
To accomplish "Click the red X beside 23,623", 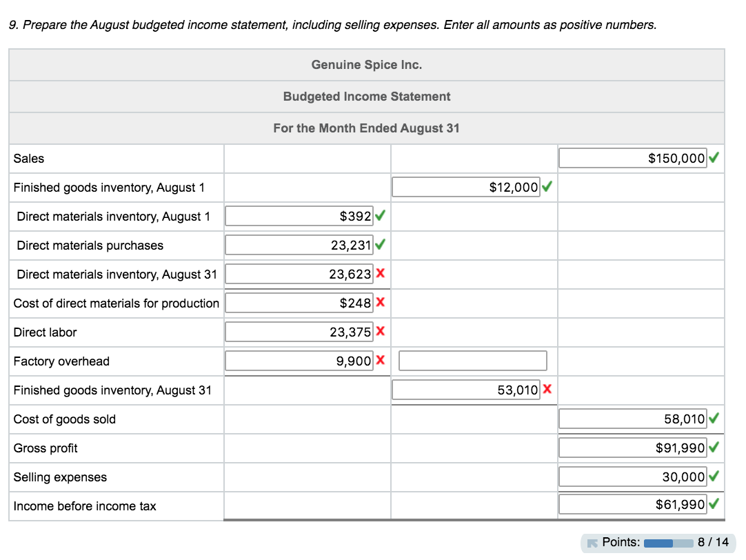I will click(x=380, y=273).
